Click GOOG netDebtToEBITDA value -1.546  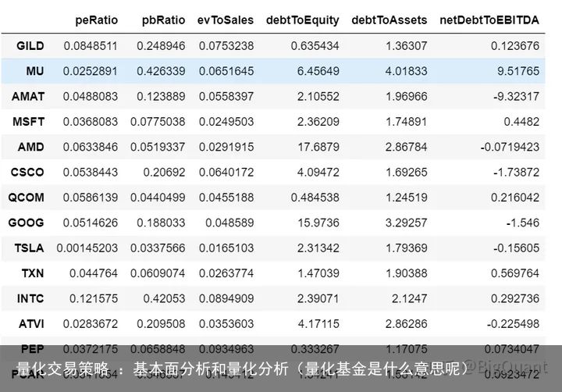(x=522, y=223)
